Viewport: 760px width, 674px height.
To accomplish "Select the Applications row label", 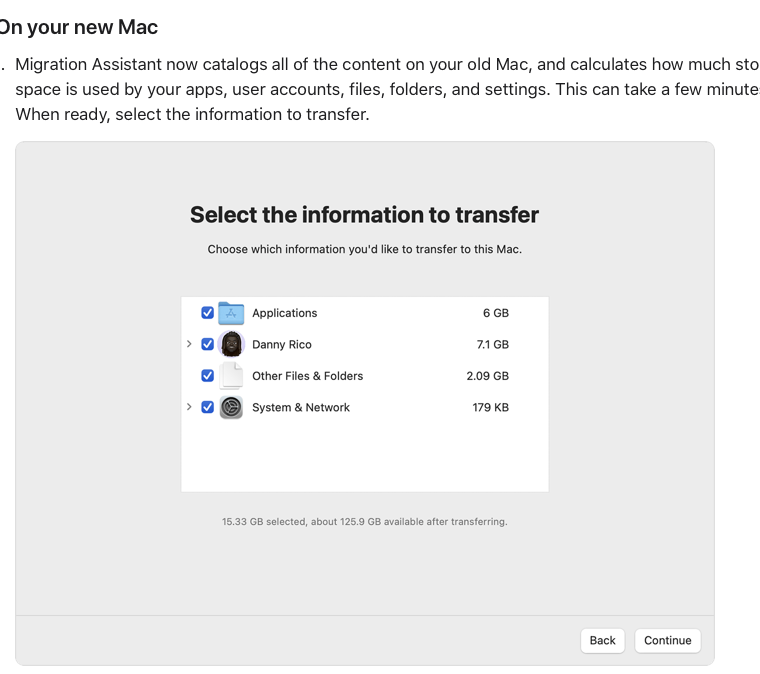I will 284,313.
